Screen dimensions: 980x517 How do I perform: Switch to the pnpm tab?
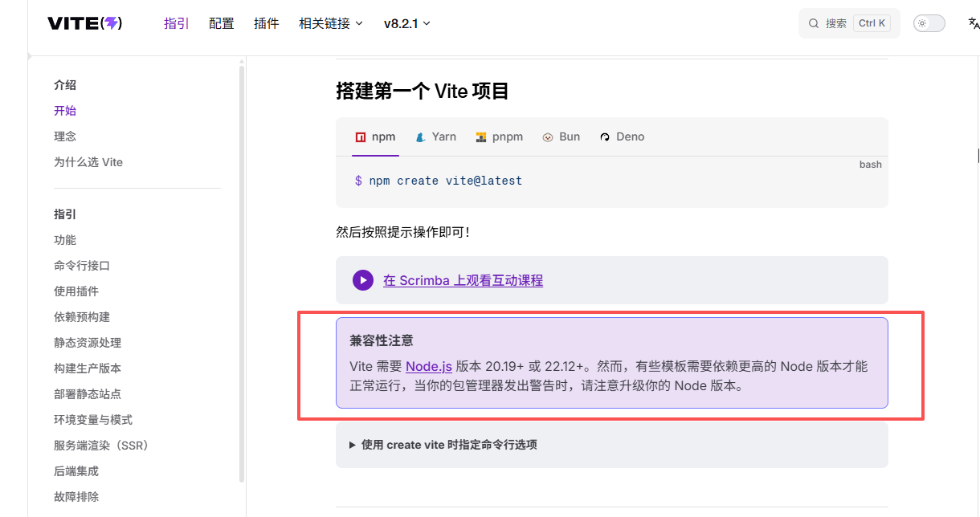[499, 137]
